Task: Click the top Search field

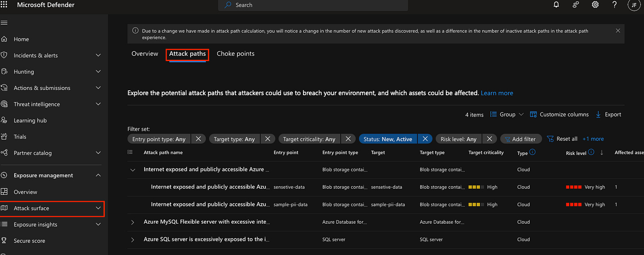Action: tap(313, 5)
